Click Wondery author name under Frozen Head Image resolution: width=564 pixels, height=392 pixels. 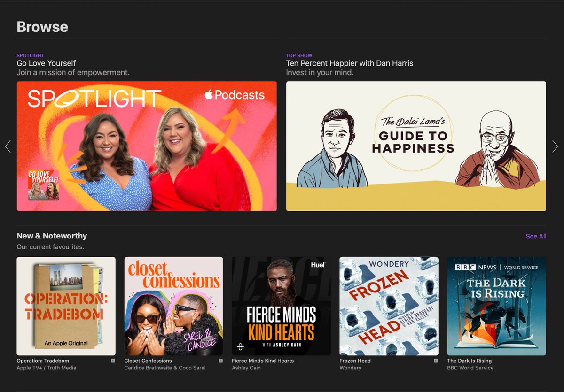[351, 368]
